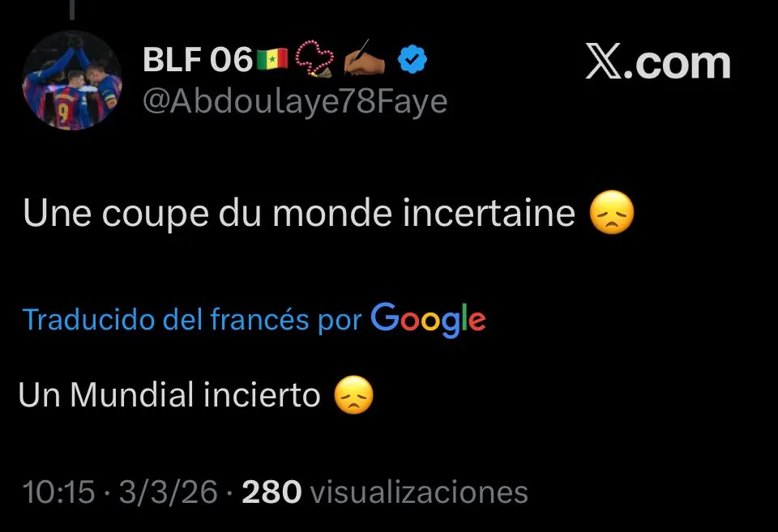The image size is (778, 532).
Task: Click the 280 views count
Action: coord(271,492)
